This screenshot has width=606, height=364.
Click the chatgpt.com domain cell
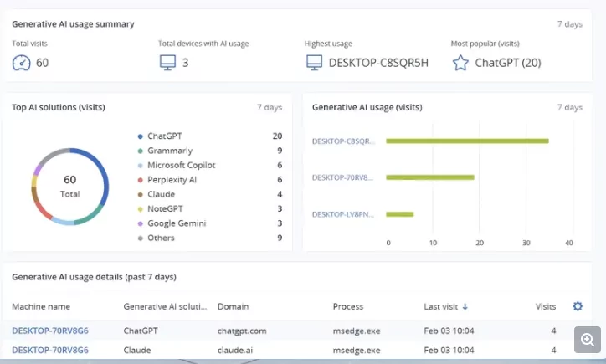tap(242, 331)
